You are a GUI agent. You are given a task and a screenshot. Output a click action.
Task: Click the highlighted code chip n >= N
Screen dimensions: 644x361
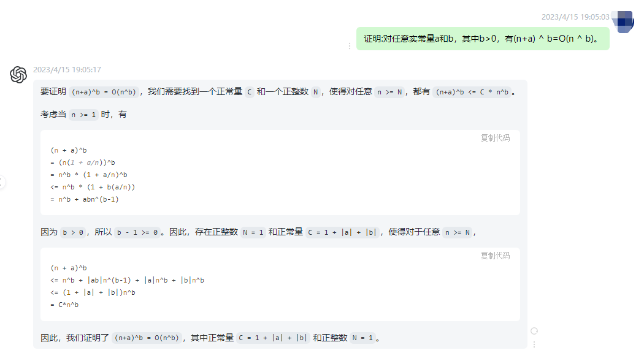[x=389, y=92]
